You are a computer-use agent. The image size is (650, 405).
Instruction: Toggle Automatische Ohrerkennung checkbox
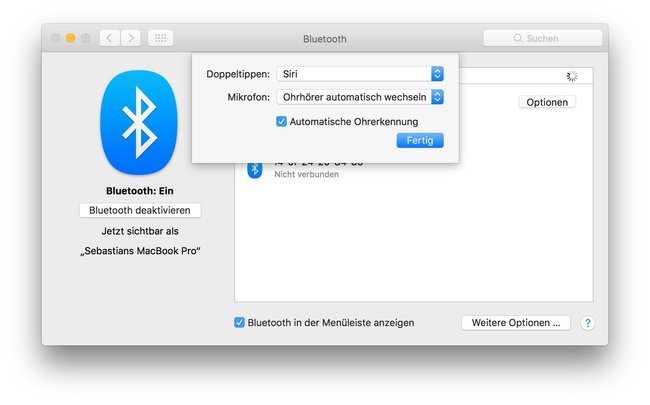(x=281, y=121)
